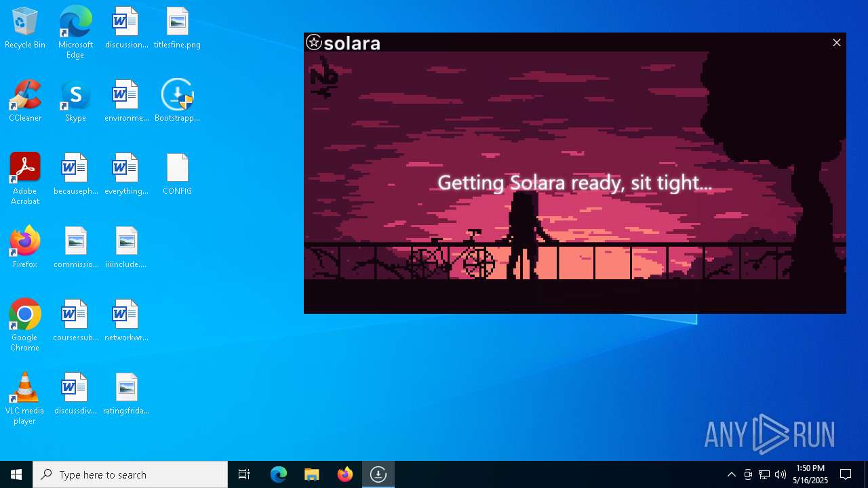Select the ratingsfrida... image file
868x488 pixels.
[126, 394]
